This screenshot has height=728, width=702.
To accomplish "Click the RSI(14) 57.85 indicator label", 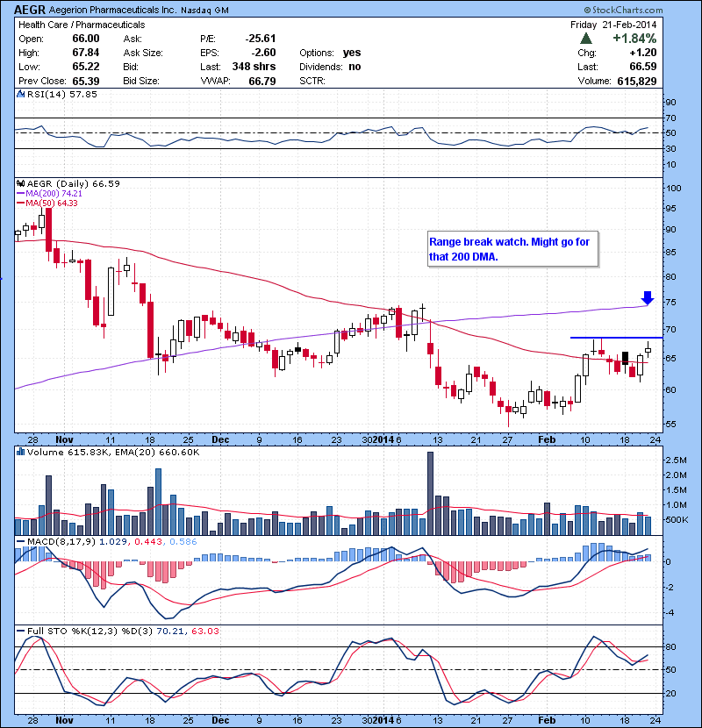I will [x=62, y=94].
